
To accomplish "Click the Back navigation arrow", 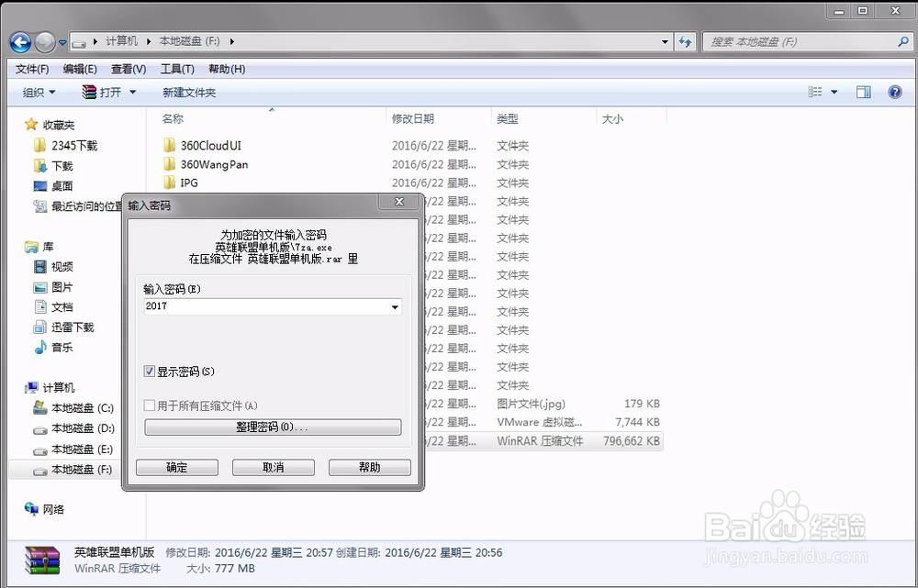I will pyautogui.click(x=20, y=41).
